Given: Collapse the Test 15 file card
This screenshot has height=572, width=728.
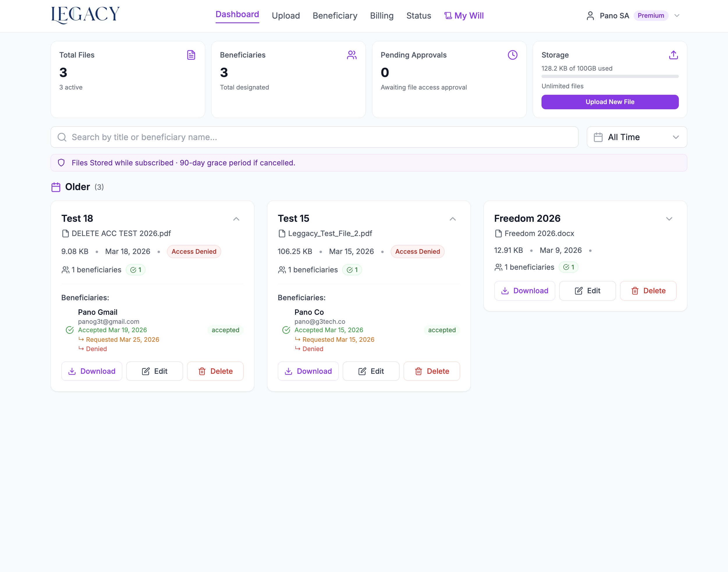Looking at the screenshot, I should tap(453, 219).
